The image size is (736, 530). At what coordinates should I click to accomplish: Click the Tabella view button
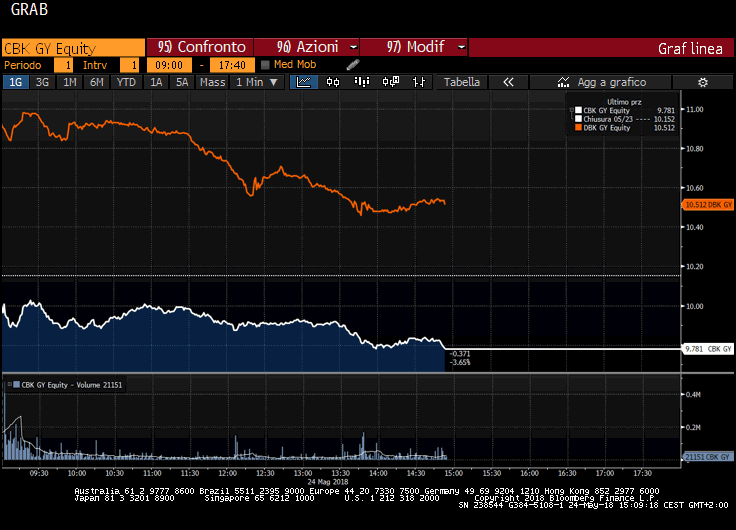coord(461,82)
